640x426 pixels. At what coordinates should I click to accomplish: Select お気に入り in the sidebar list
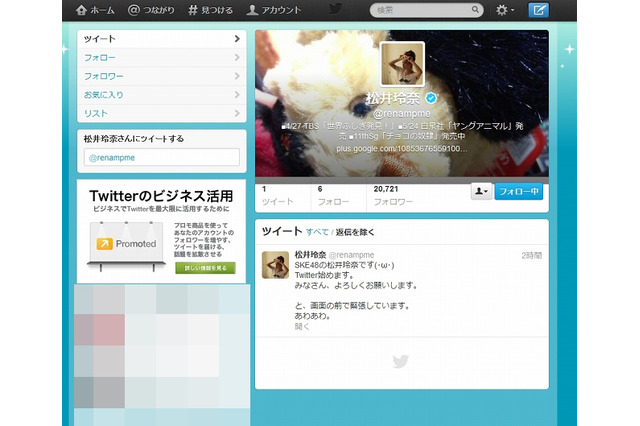click(162, 95)
